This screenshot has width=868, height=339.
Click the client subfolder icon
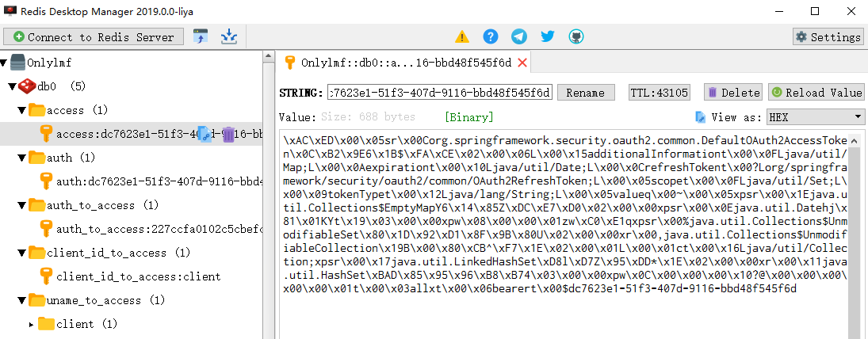[x=46, y=325]
